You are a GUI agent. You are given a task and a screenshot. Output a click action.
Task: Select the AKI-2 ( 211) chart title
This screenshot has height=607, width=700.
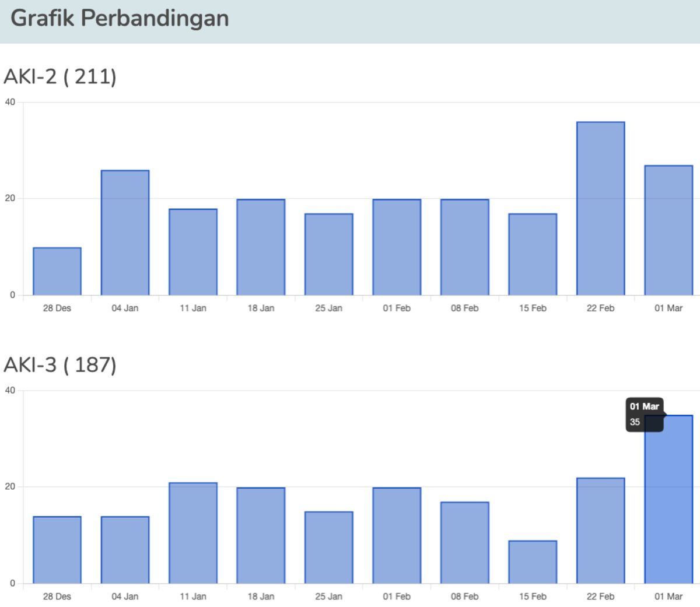(x=61, y=76)
